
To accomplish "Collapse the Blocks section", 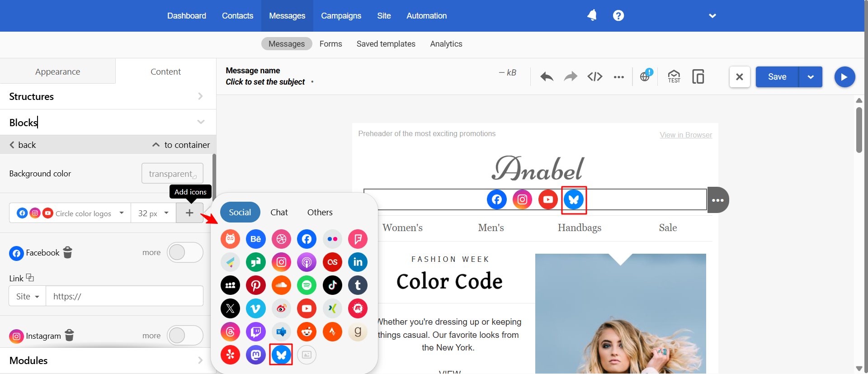I will pos(108,122).
